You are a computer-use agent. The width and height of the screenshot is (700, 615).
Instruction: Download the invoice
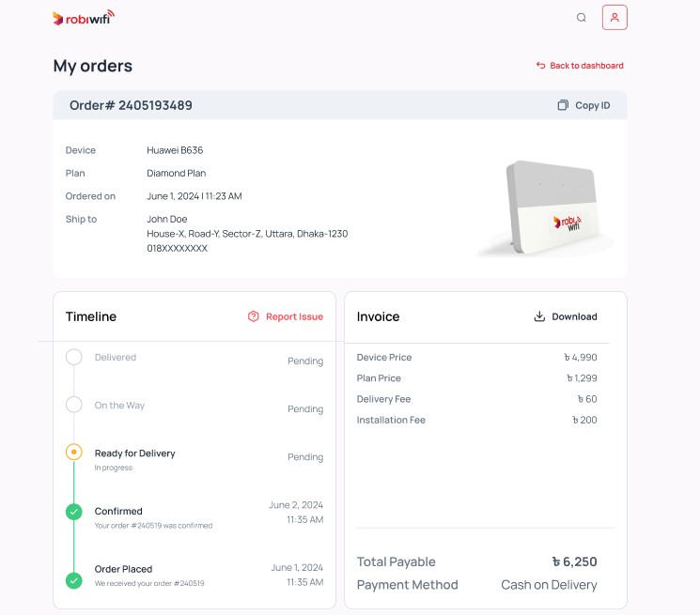coord(574,316)
